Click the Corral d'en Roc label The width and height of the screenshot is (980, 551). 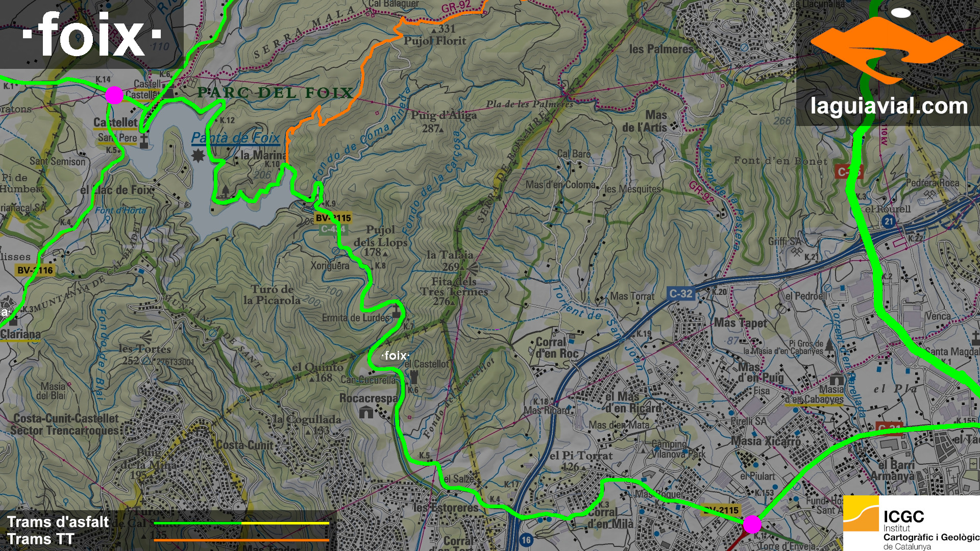557,347
